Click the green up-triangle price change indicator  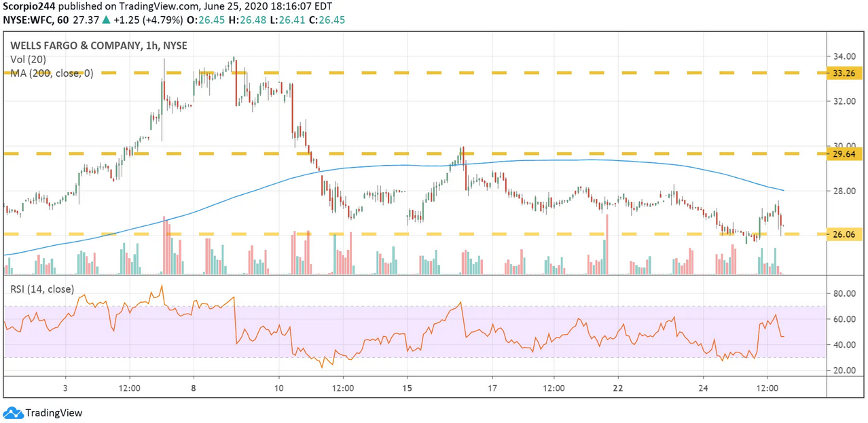(x=107, y=20)
